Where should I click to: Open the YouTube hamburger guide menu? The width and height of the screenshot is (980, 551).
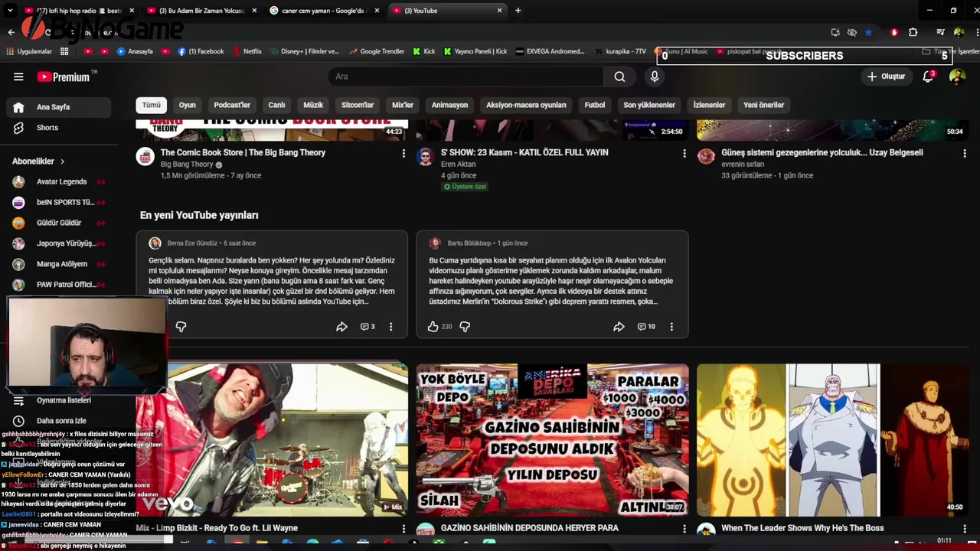point(18,77)
